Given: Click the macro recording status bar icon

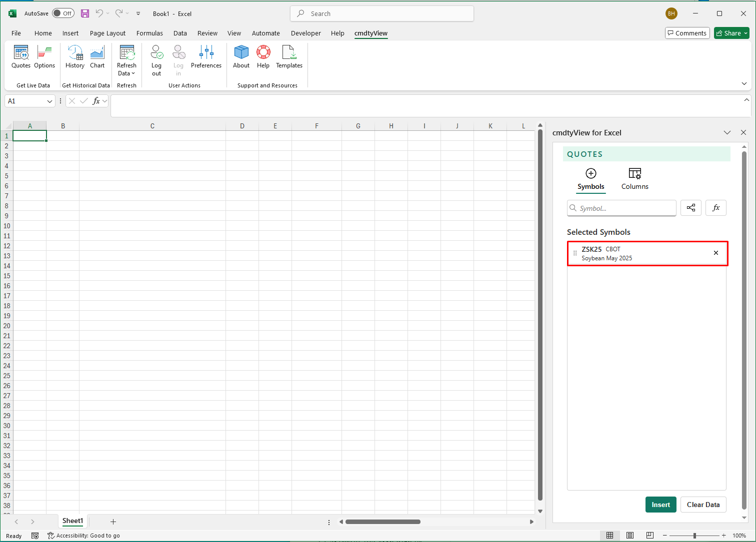Looking at the screenshot, I should click(35, 536).
